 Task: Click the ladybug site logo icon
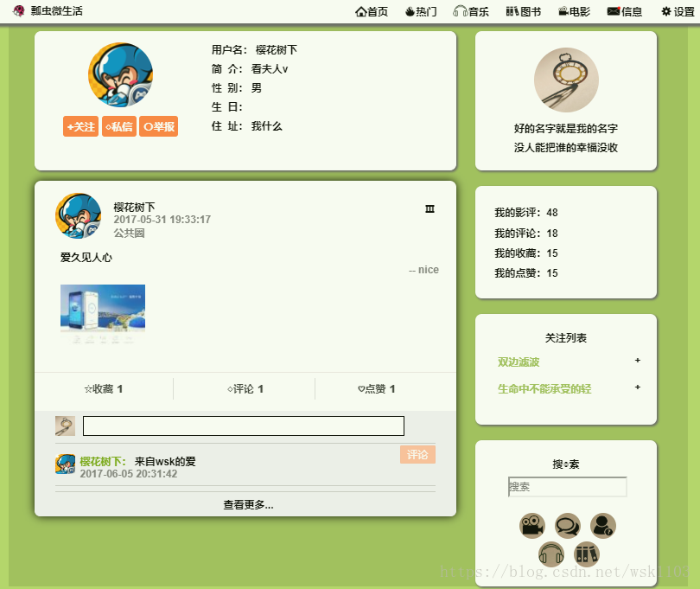(19, 11)
